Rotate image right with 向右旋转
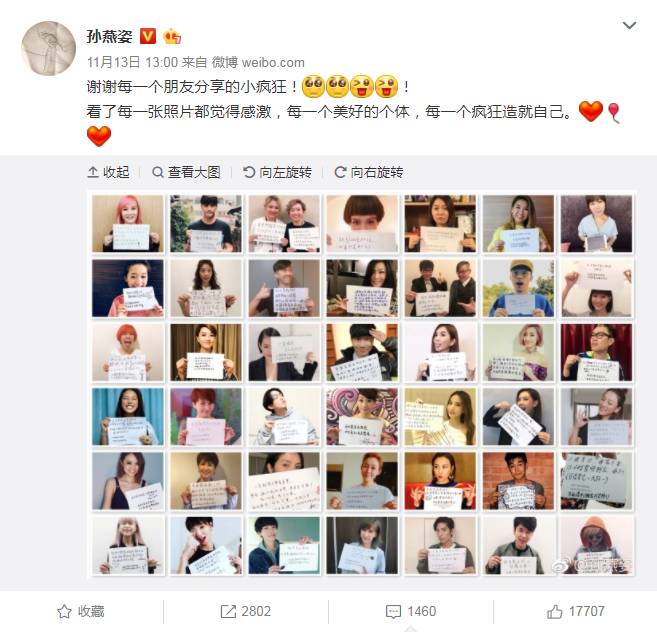 [x=369, y=172]
